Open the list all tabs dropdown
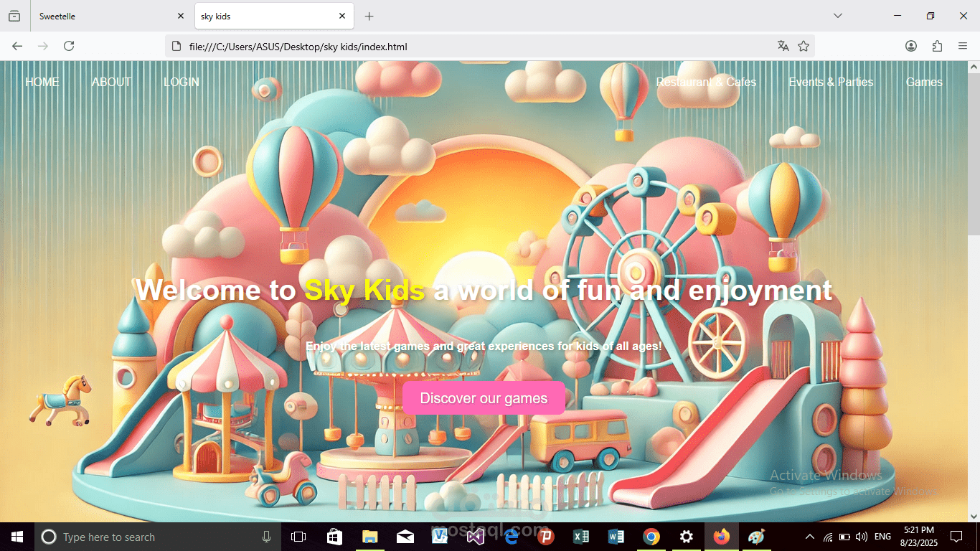 (837, 16)
